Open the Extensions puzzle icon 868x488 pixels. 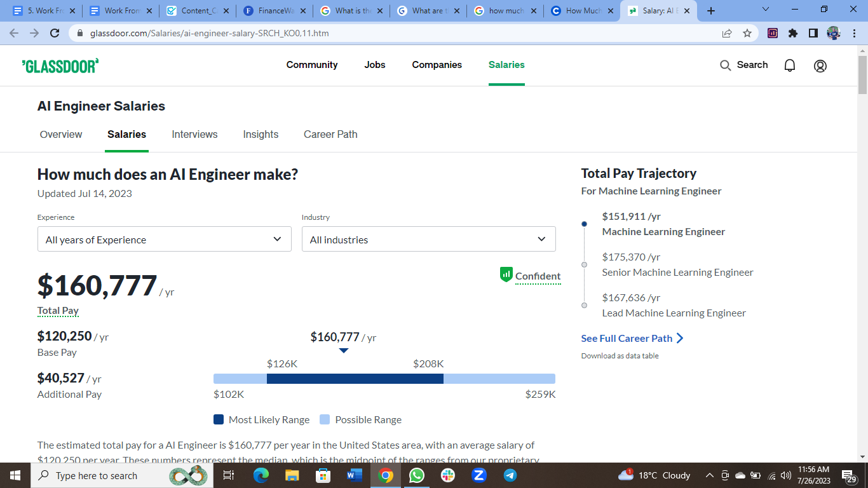coord(793,33)
